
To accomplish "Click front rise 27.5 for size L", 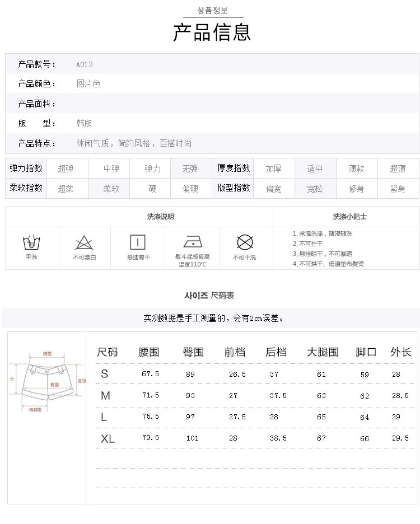I will [x=237, y=417].
